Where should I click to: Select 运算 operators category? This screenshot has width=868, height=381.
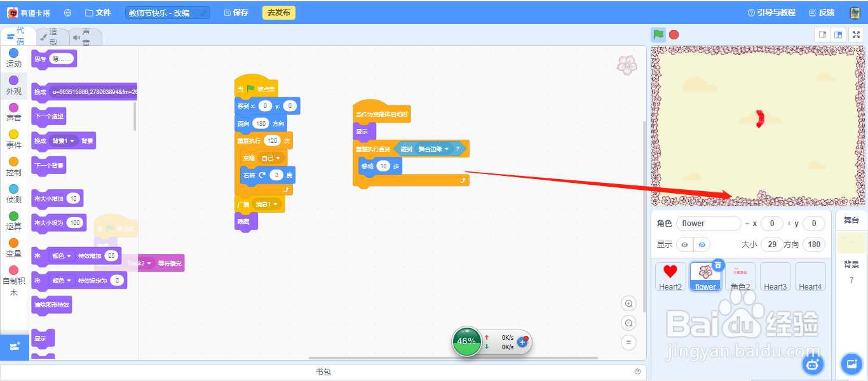[x=14, y=221]
